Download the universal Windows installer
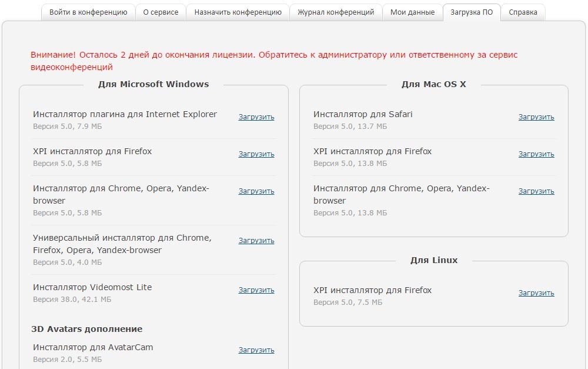588x369 pixels. [256, 241]
